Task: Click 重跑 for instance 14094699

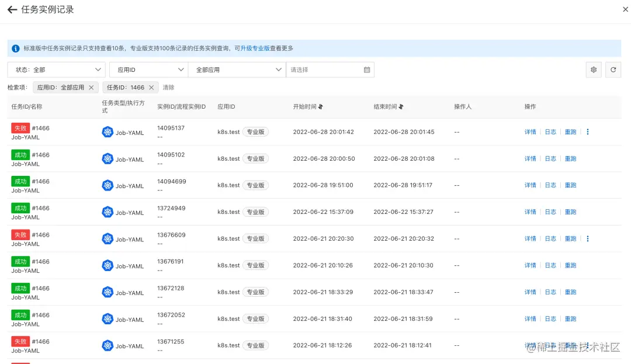Action: 570,185
